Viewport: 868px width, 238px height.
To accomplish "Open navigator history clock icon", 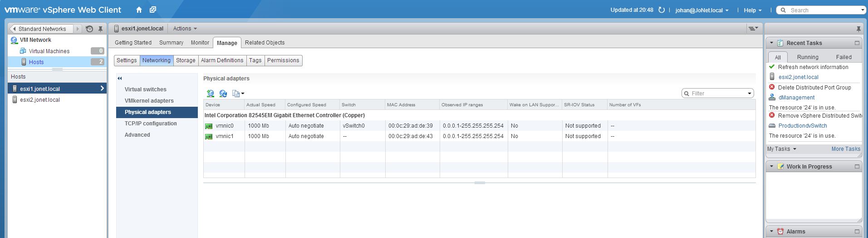I will pyautogui.click(x=89, y=29).
